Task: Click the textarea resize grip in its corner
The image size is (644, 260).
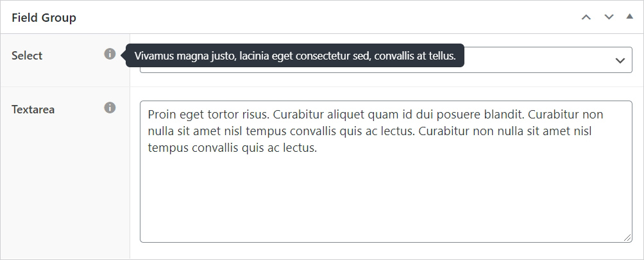Action: [x=627, y=238]
